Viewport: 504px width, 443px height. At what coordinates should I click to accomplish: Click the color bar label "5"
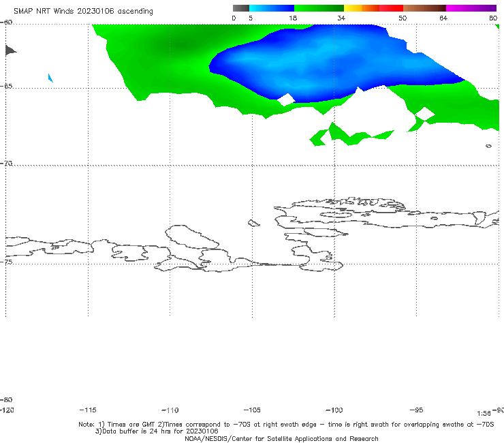coord(251,18)
